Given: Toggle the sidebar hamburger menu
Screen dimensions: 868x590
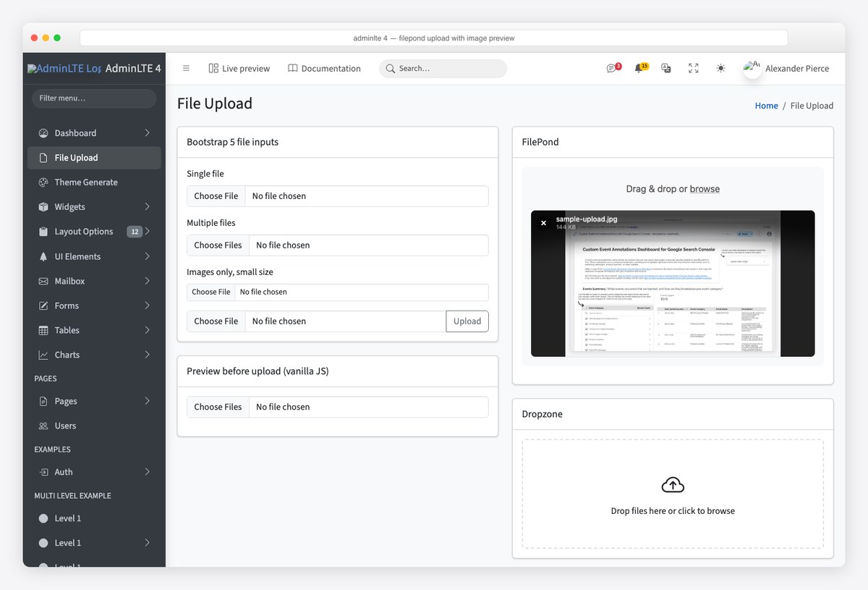Looking at the screenshot, I should click(x=186, y=68).
